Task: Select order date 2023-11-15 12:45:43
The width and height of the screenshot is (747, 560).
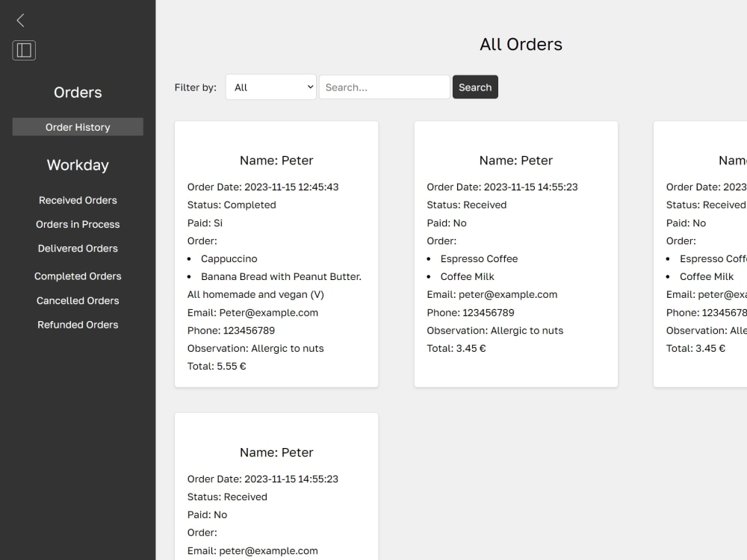Action: pos(263,187)
